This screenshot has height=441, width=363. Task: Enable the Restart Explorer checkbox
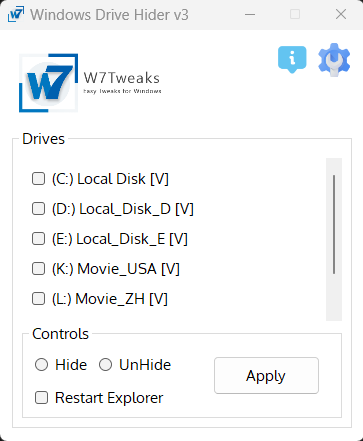click(42, 398)
